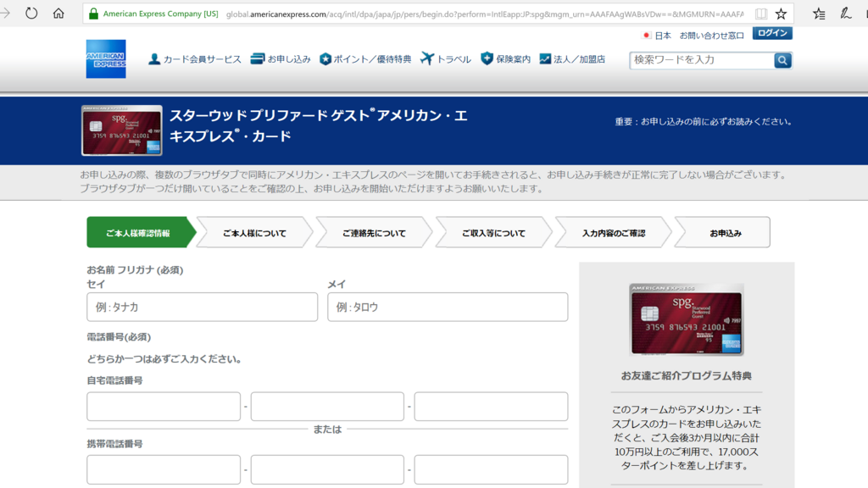This screenshot has width=868, height=488.
Task: Open カード会員サービス menu
Action: 195,59
